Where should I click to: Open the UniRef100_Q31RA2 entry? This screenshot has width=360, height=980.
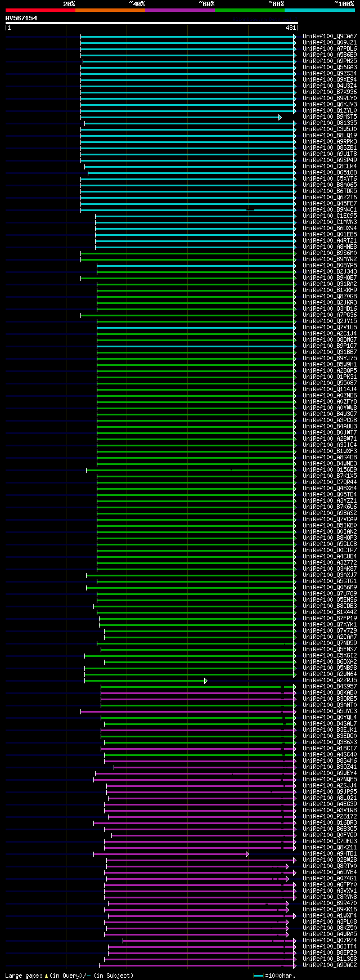330,284
